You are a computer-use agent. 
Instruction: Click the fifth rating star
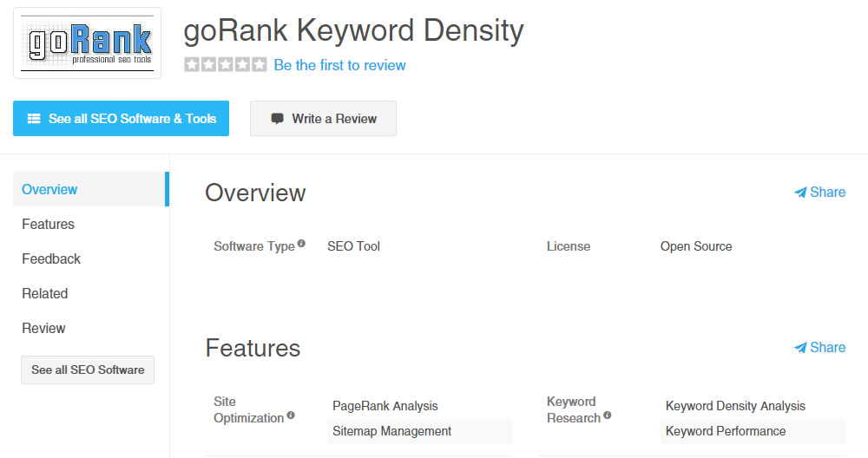point(260,65)
